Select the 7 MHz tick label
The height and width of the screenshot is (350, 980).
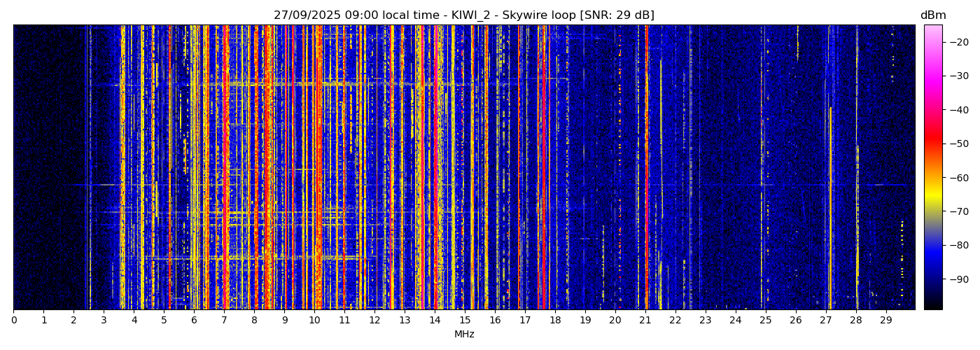224,320
